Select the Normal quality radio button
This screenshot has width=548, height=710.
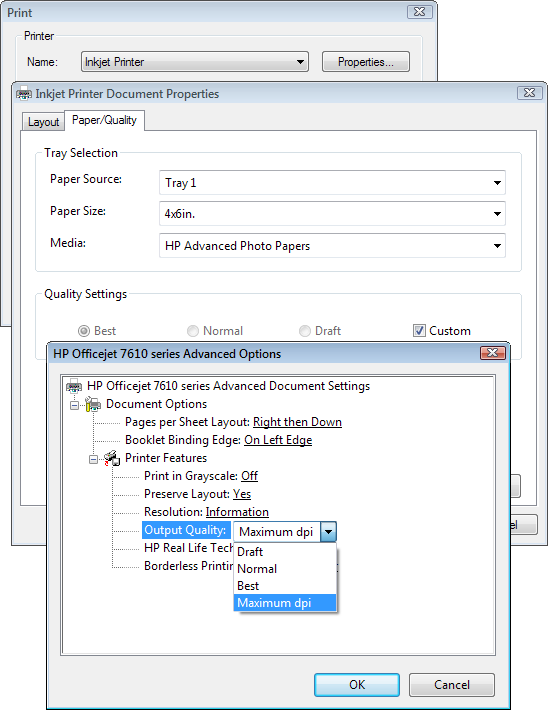click(x=193, y=331)
